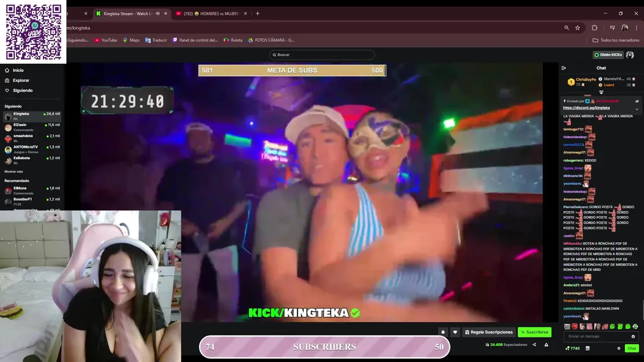
Task: Open Todos los marcadores folder
Action: [616, 40]
